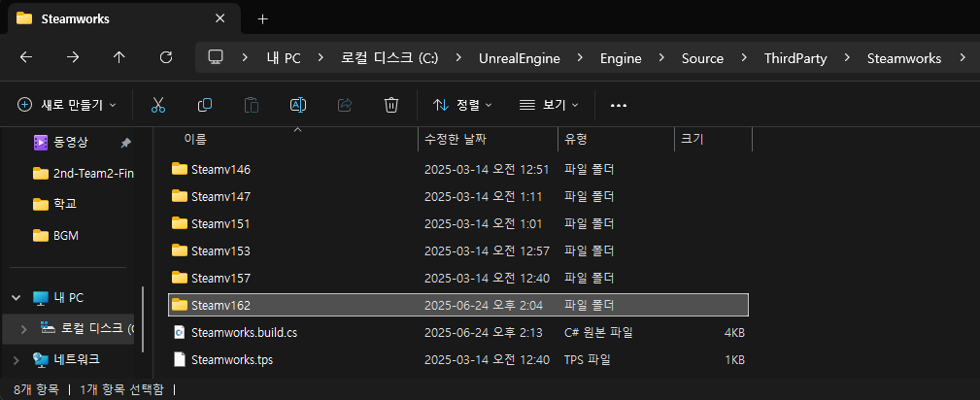Open BGM folder in sidebar

(x=55, y=236)
